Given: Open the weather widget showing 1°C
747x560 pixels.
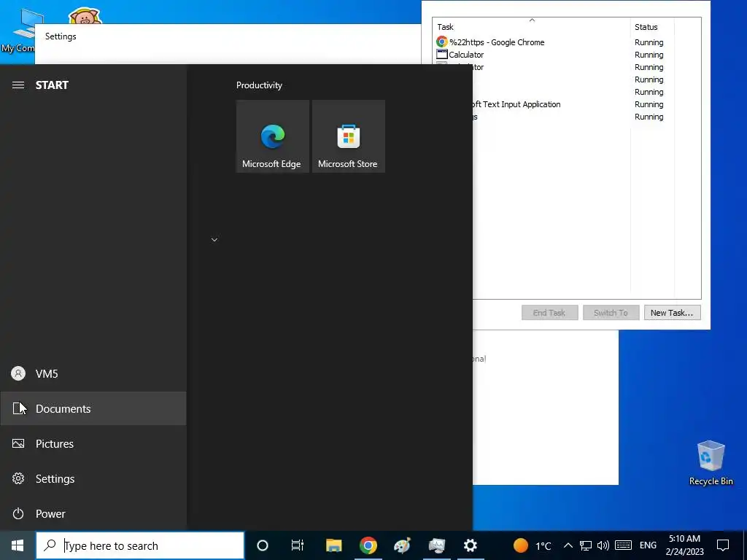Looking at the screenshot, I should 533,545.
